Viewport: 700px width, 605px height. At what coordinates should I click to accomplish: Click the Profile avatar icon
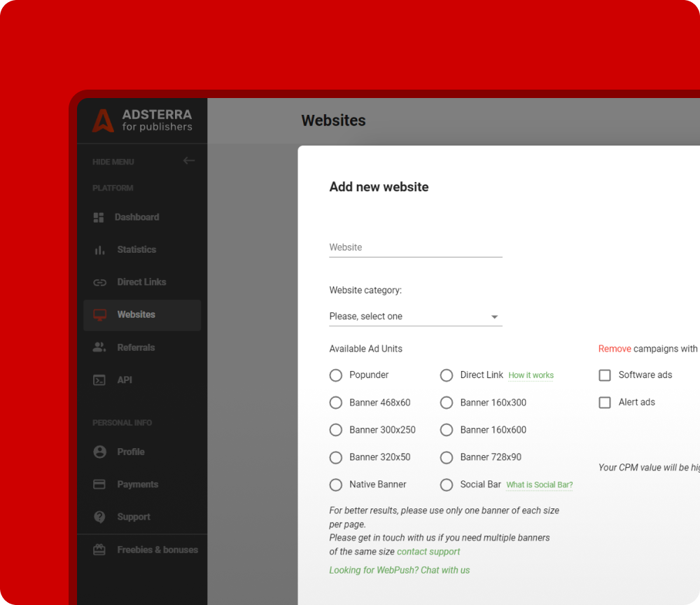pyautogui.click(x=99, y=452)
